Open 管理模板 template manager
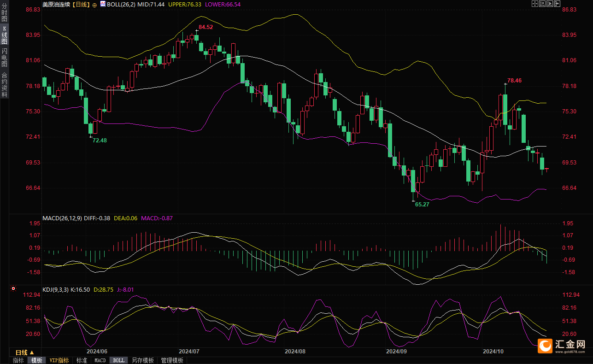This screenshot has height=364, width=593. 172,360
